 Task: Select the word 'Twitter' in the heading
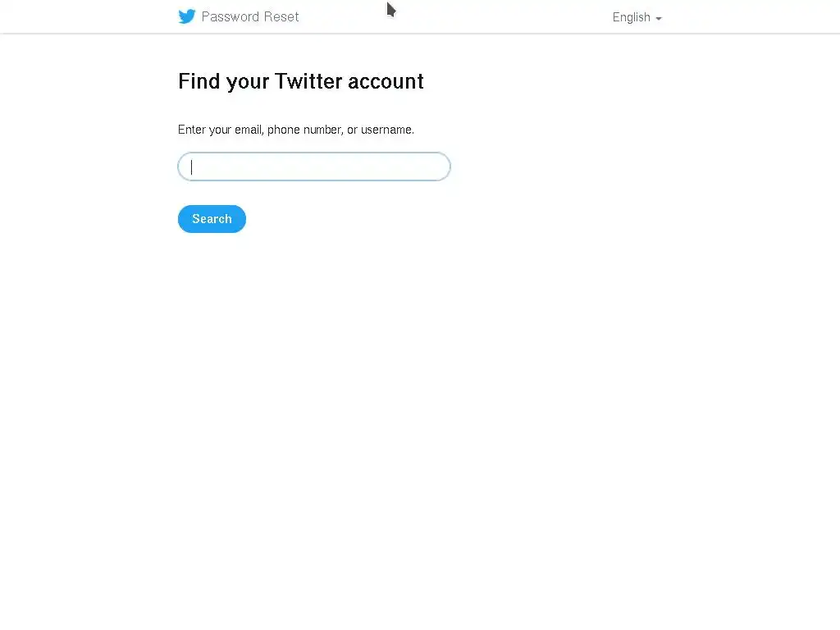point(308,81)
